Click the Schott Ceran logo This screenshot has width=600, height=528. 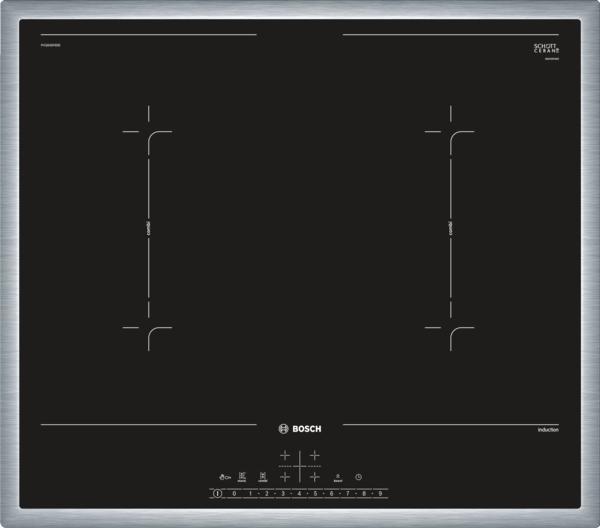click(x=543, y=49)
